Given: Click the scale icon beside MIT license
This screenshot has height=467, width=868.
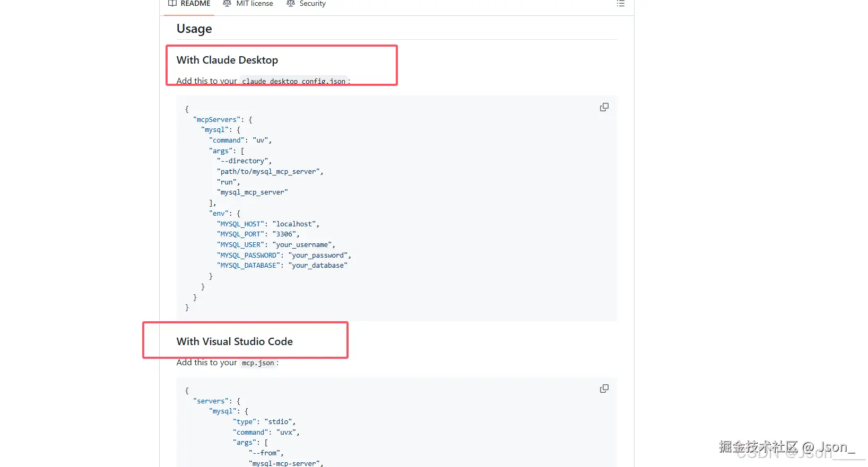Looking at the screenshot, I should coord(227,4).
